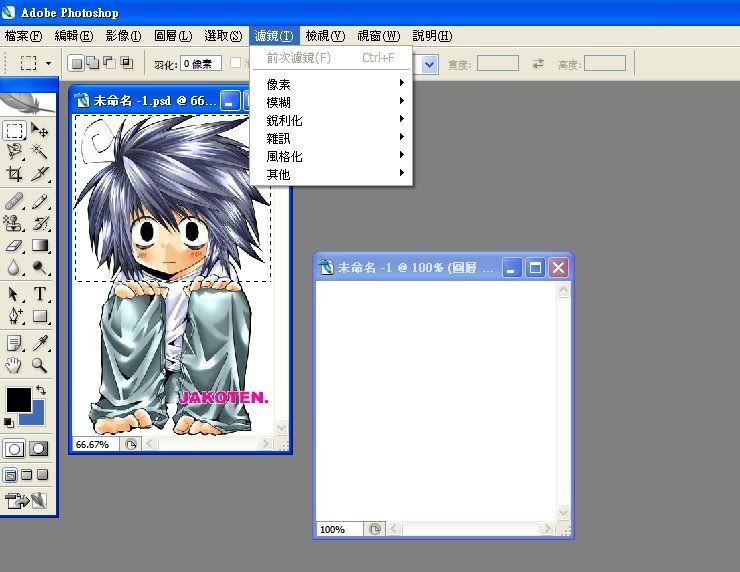Switch to Quick Mask editing mode
Screen dimensions: 740x572
39,449
